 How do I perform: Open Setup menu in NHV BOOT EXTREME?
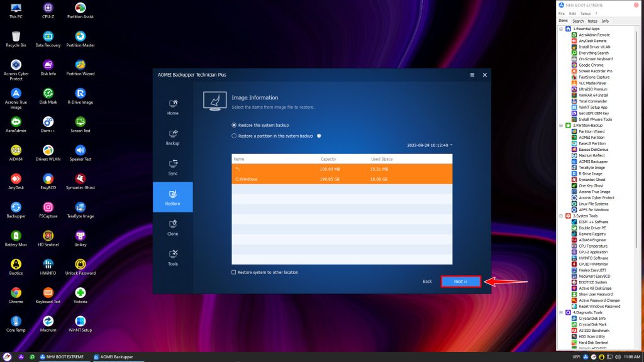pos(586,14)
